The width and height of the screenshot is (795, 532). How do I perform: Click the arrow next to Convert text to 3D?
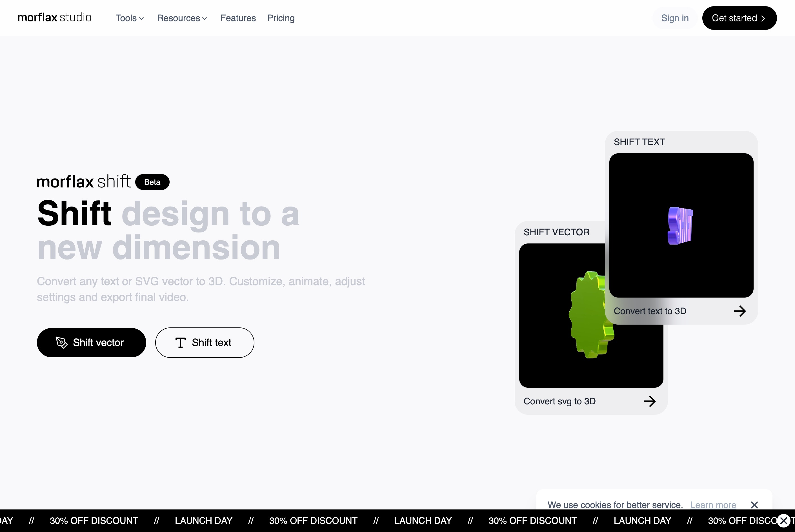(740, 311)
